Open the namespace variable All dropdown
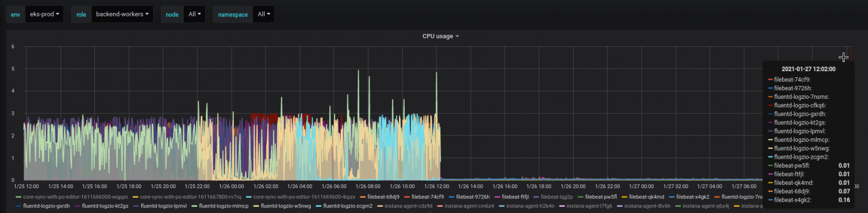868x213 pixels. click(264, 14)
